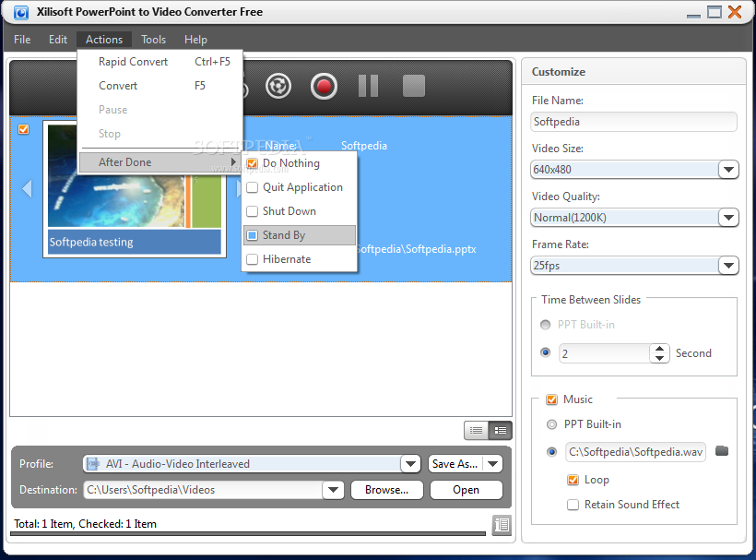Toggle the Music checkbox

click(551, 399)
